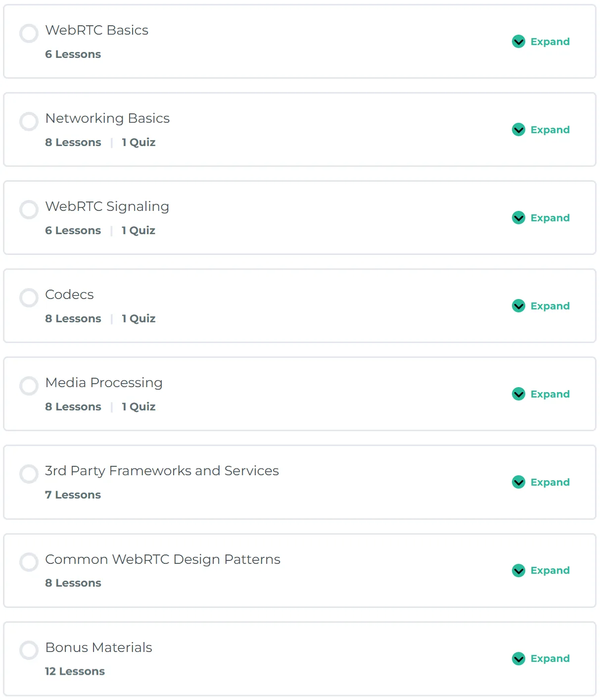Expand the Bonus Materials section

point(541,658)
